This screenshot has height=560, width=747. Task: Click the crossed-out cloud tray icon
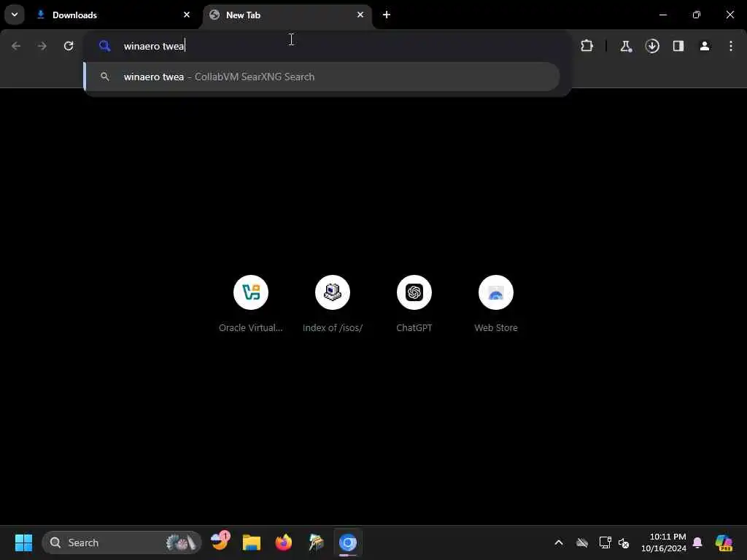pyautogui.click(x=582, y=542)
